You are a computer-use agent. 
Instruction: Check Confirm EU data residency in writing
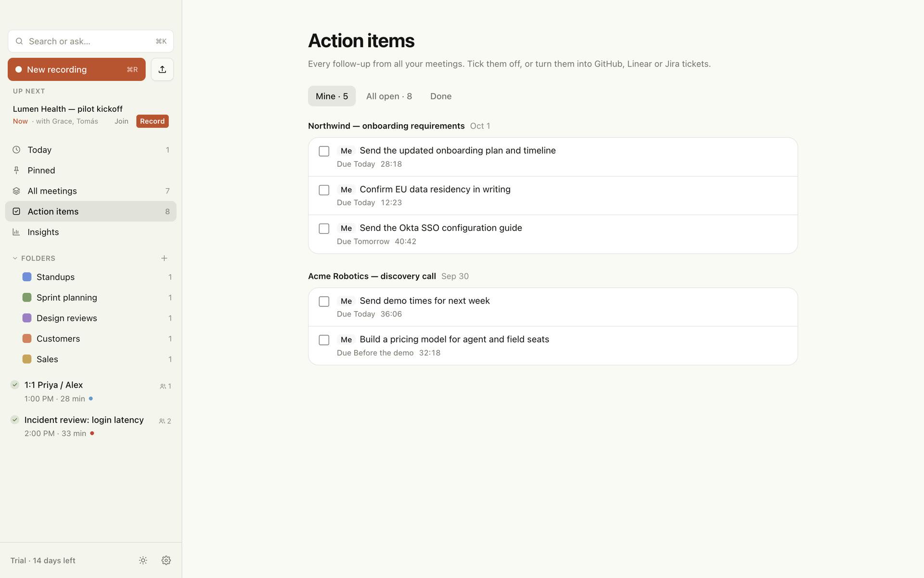pyautogui.click(x=324, y=190)
